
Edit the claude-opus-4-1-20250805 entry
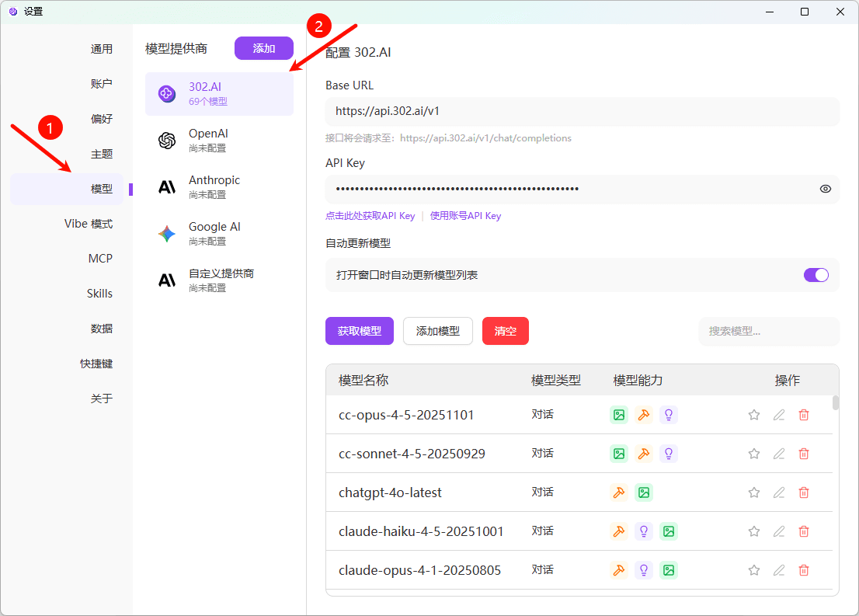point(779,570)
